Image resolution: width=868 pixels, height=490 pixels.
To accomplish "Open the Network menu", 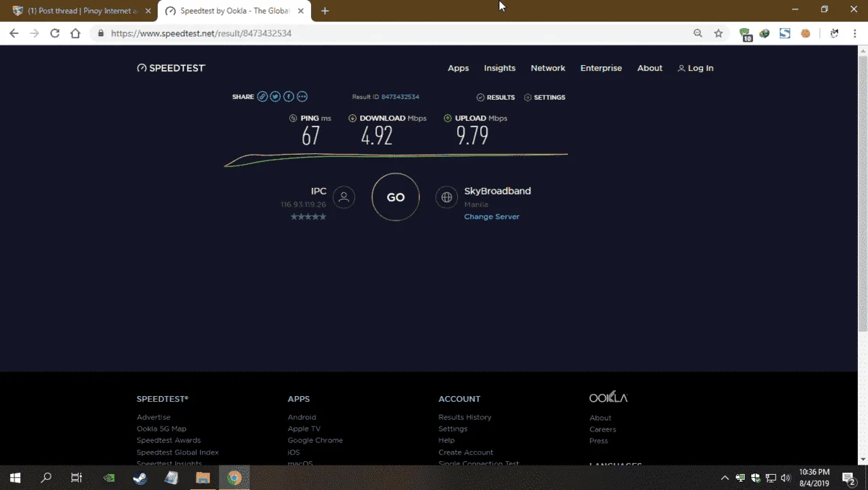I will point(548,68).
